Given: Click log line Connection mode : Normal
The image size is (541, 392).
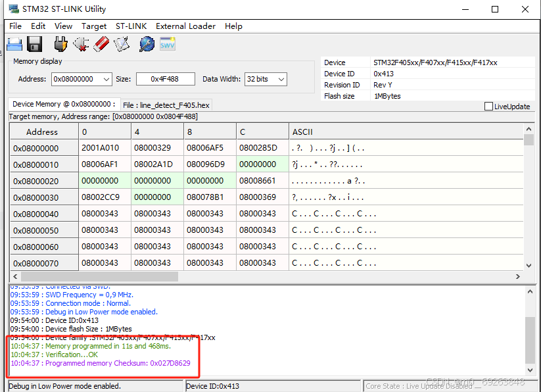Looking at the screenshot, I should 70,303.
